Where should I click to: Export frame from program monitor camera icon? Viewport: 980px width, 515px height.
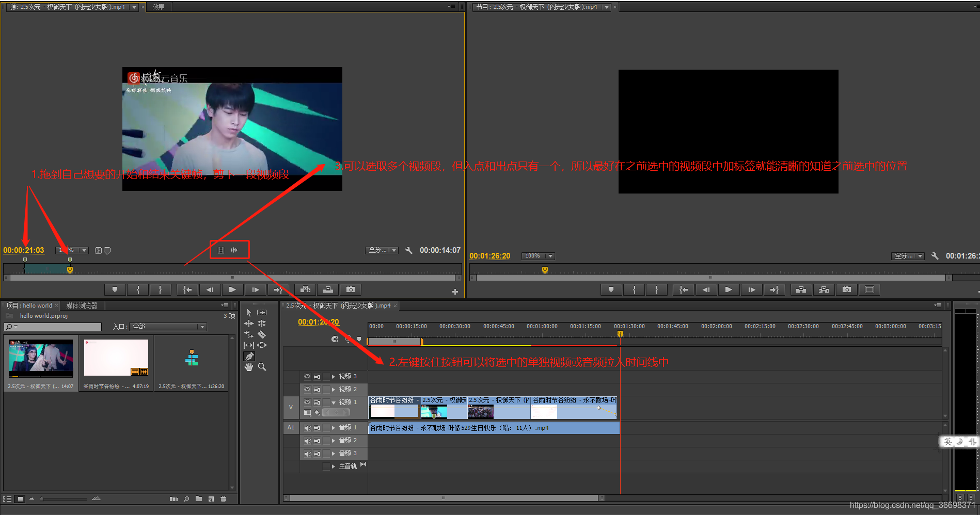(x=847, y=289)
